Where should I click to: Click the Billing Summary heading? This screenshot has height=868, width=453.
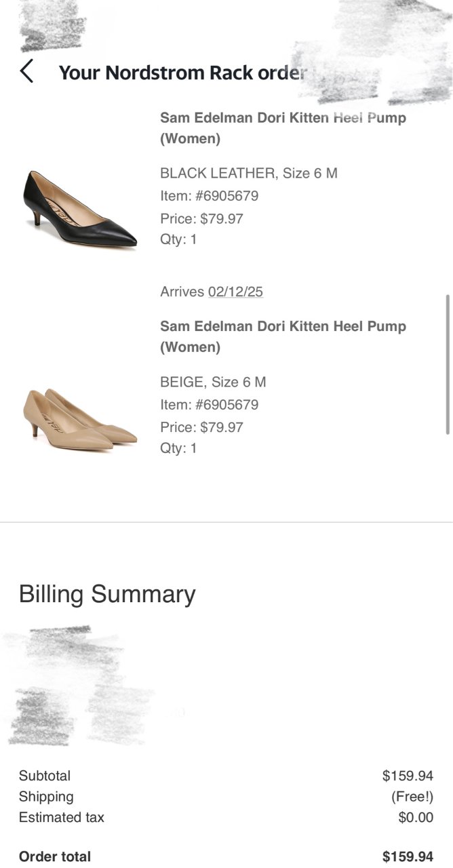point(107,594)
